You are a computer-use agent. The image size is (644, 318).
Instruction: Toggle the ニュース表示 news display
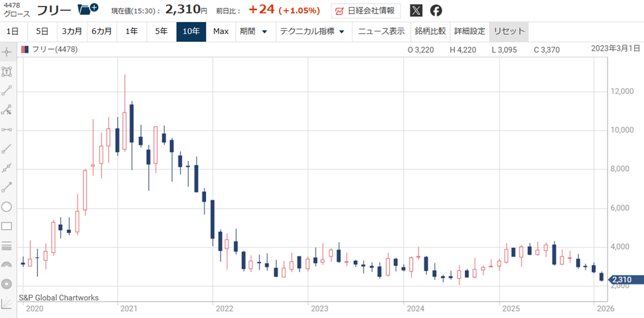point(381,32)
